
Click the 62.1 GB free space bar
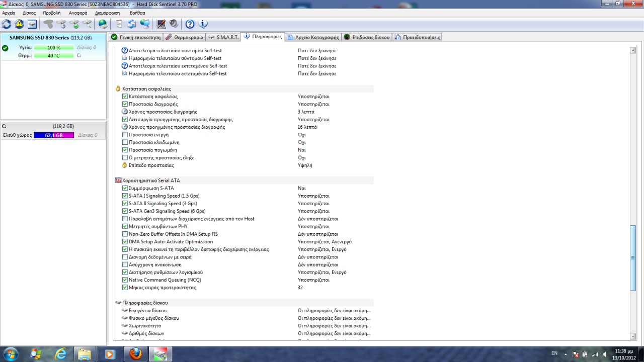pos(54,135)
